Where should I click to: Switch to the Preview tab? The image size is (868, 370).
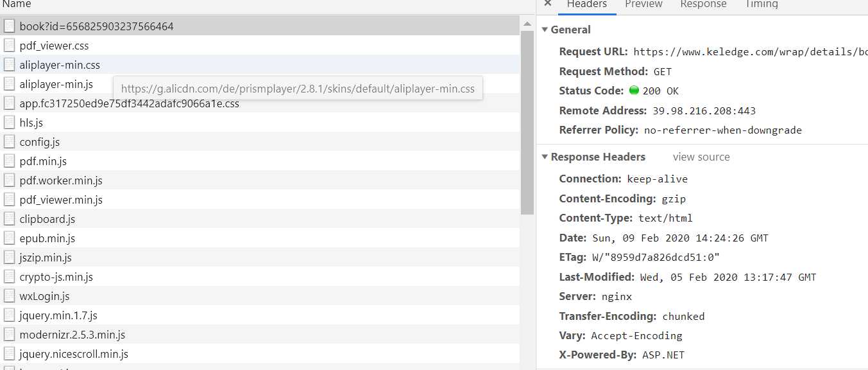[643, 4]
